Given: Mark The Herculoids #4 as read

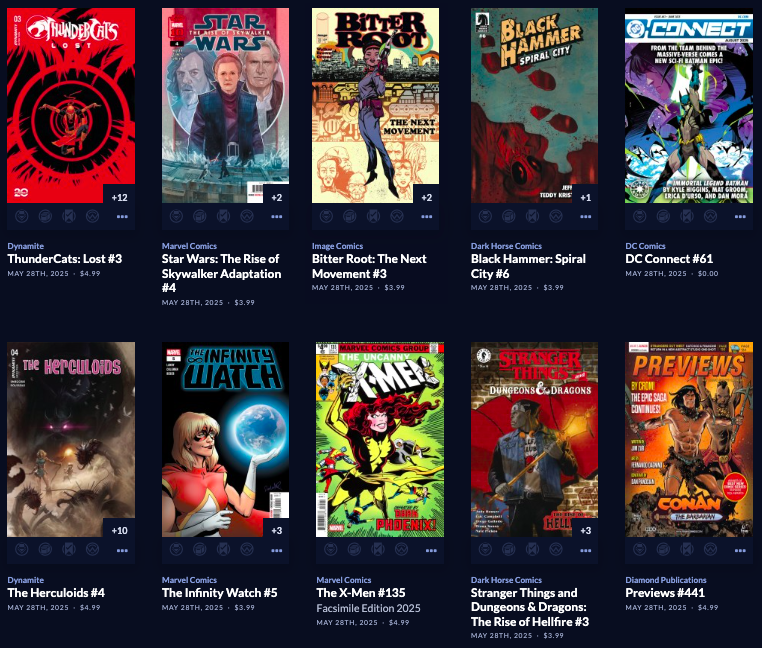Looking at the screenshot, I should pos(69,550).
